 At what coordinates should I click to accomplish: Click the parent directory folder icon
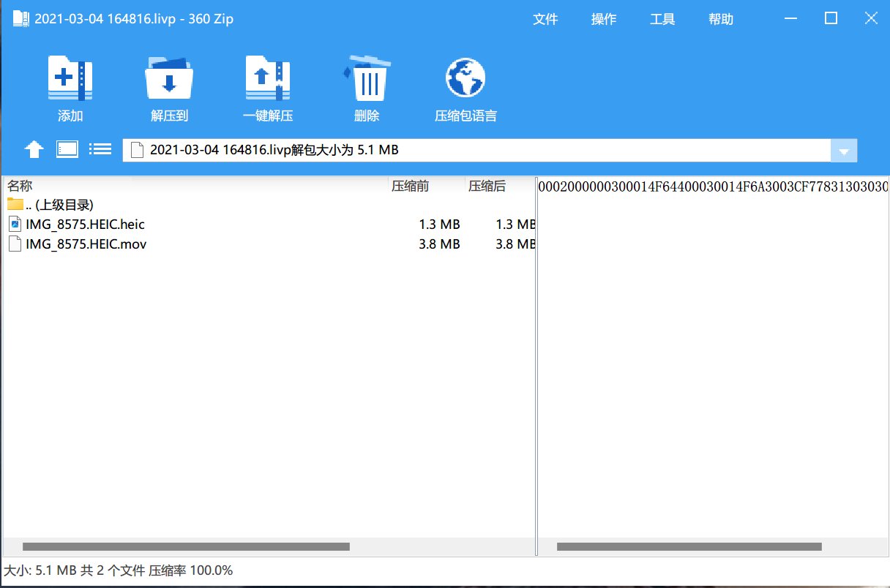15,204
